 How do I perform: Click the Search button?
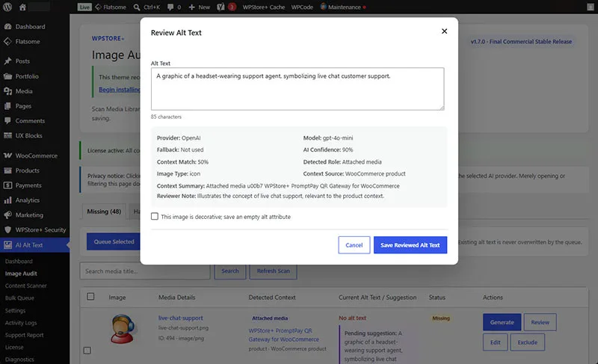[230, 271]
